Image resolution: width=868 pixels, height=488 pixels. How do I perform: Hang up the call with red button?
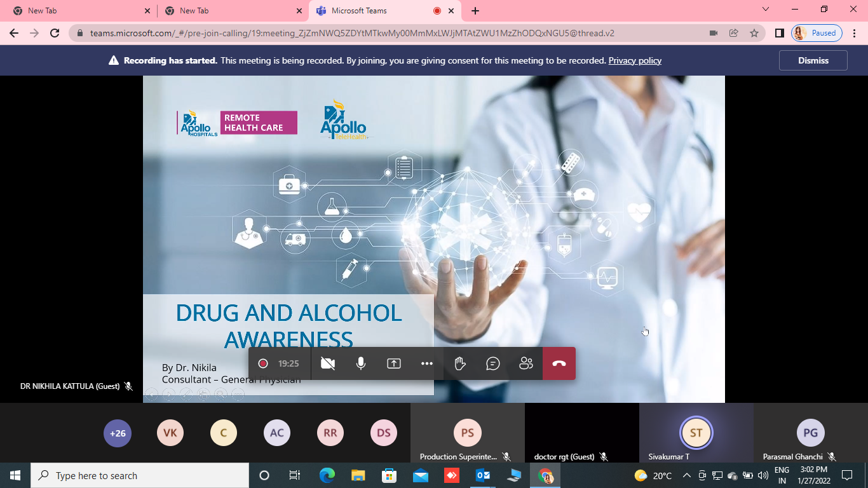(x=559, y=363)
